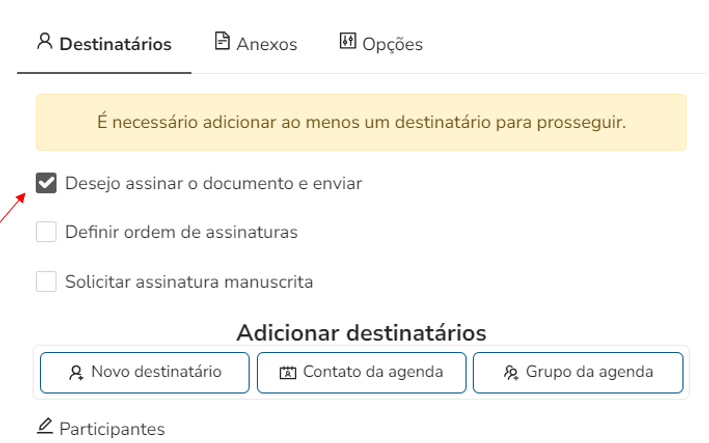Screen dimensions: 709x443
Task: Click the pencil icon next to Participantes
Action: [x=44, y=427]
